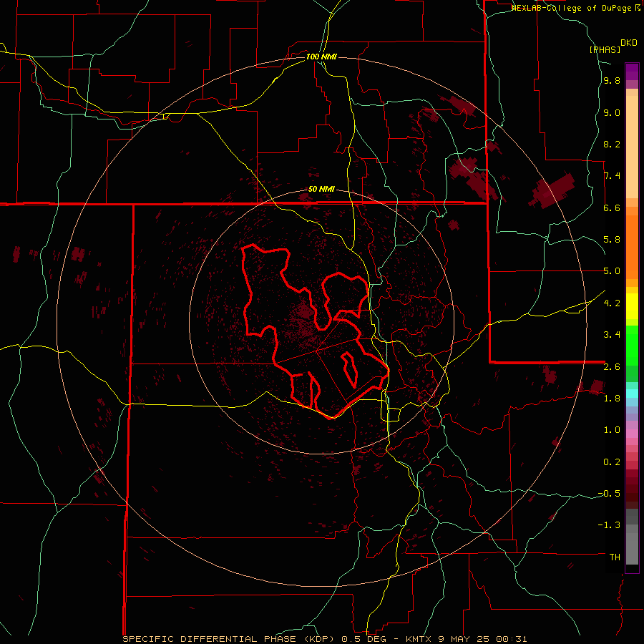
Task: Click the 9.8 scale value
Action: 612,81
